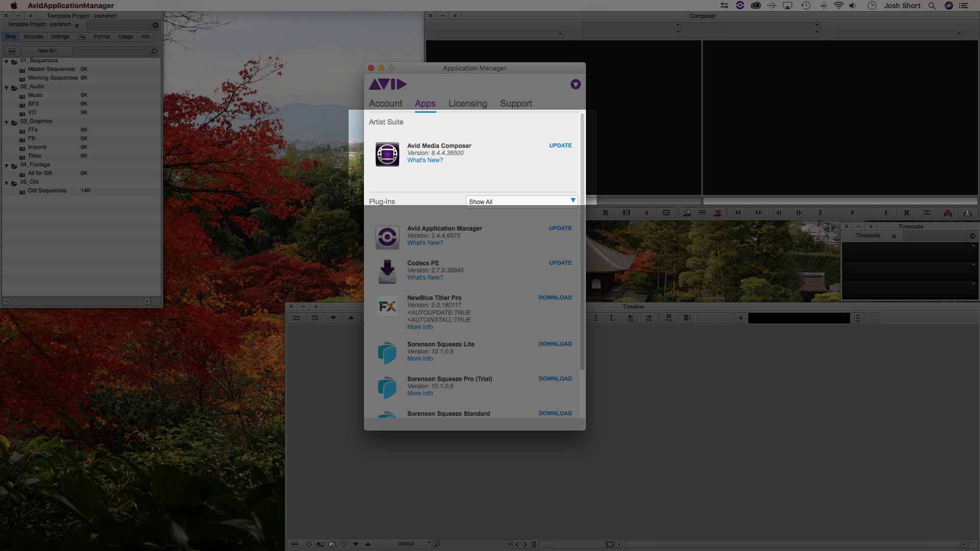Click UPDATE for Avid Media Composer
This screenshot has width=980, height=551.
click(x=560, y=145)
